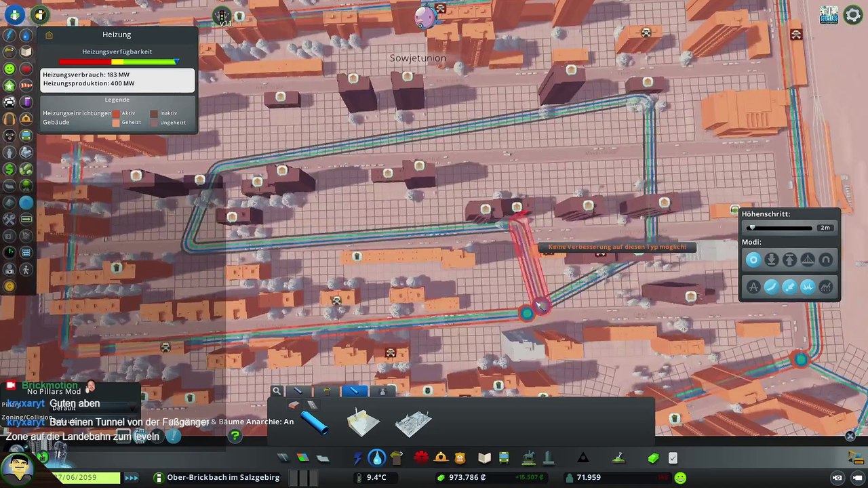Viewport: 868px width, 488px height.
Task: Open the Electricity info view
Action: pos(9,35)
